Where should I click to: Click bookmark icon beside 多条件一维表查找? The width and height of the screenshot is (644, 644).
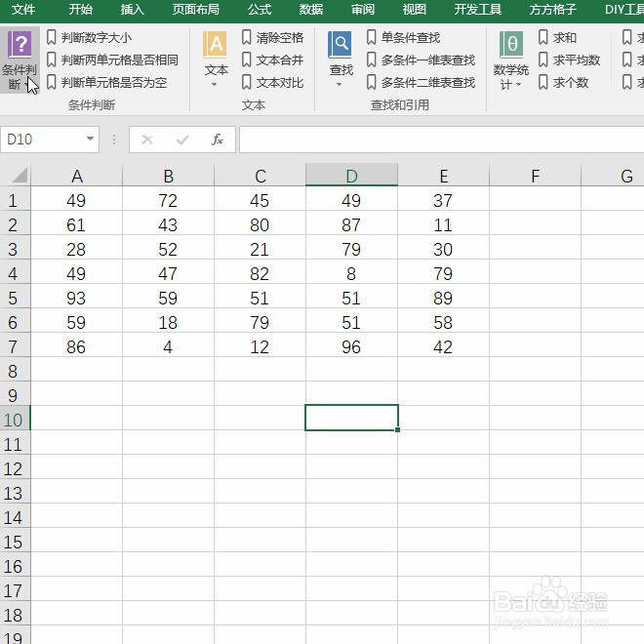tap(372, 60)
